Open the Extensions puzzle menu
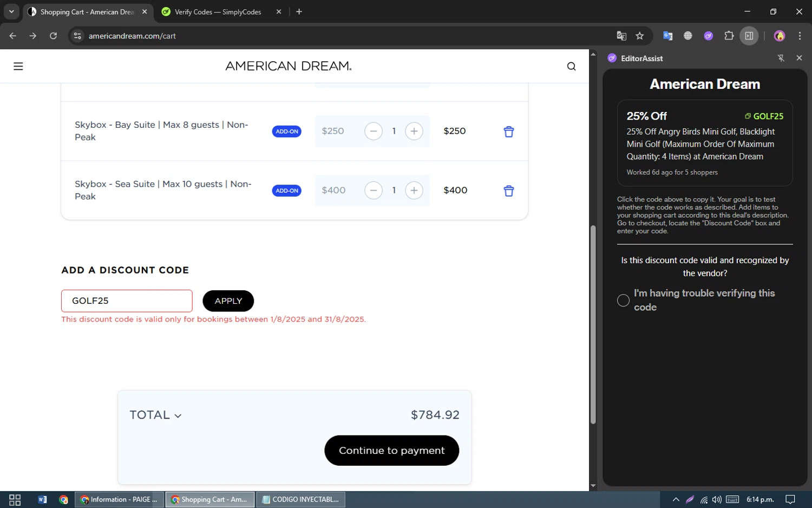812x508 pixels. coord(729,36)
